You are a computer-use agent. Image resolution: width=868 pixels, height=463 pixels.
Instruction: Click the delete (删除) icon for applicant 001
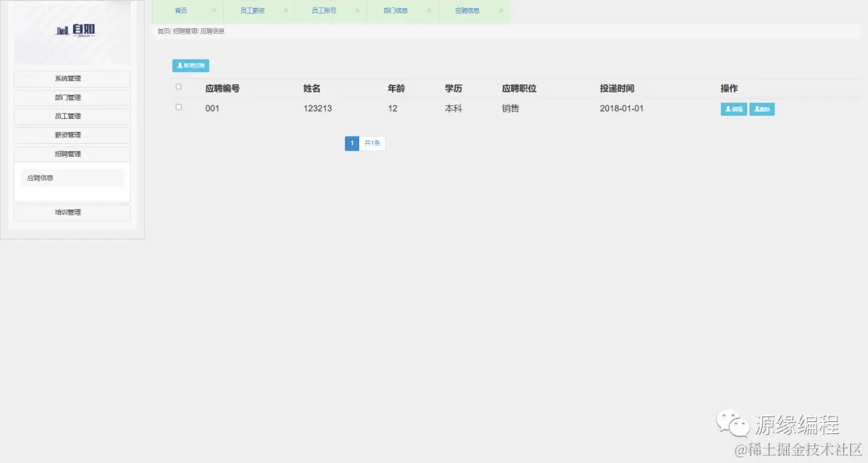[x=760, y=109]
